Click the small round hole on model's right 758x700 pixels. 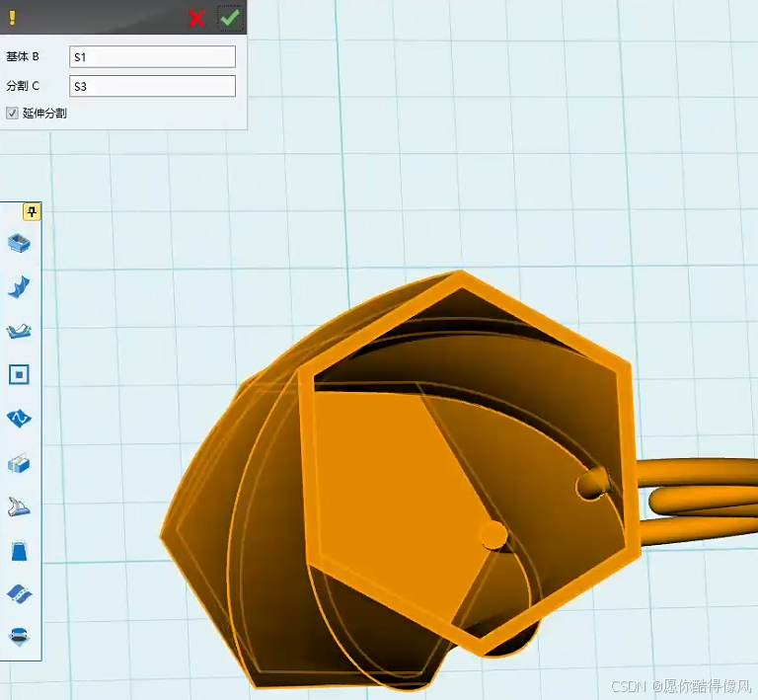[593, 483]
